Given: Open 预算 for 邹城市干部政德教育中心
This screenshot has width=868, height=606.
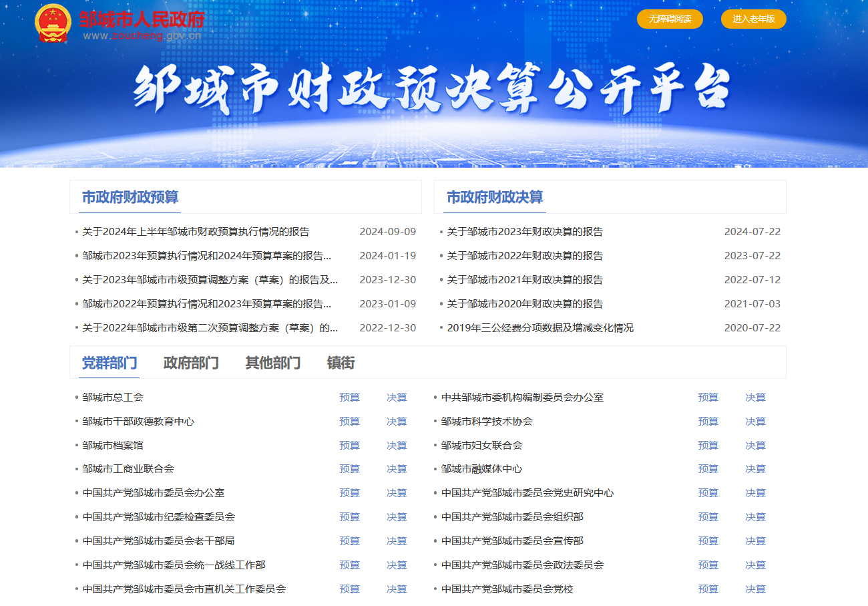Looking at the screenshot, I should 349,422.
